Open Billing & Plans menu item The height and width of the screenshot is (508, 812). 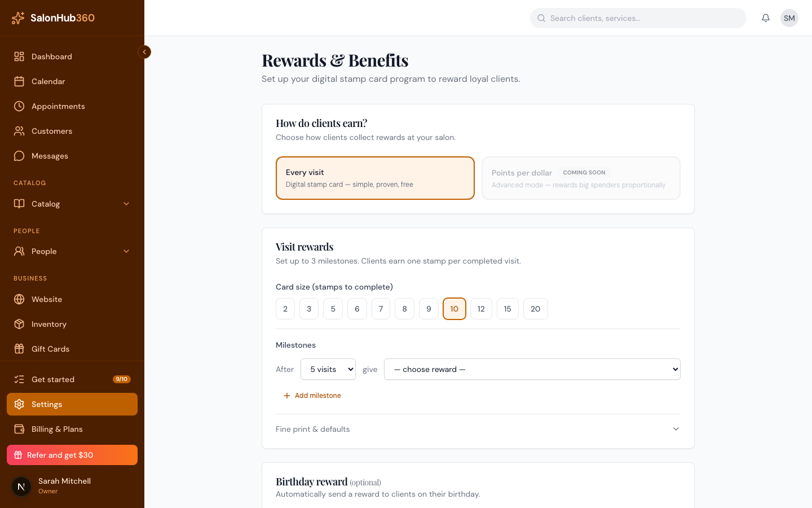coord(72,429)
